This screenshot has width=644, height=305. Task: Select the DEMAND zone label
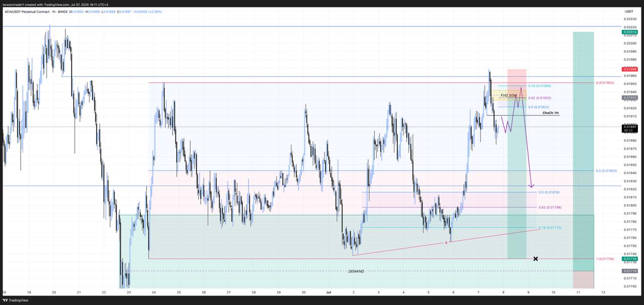coord(356,271)
